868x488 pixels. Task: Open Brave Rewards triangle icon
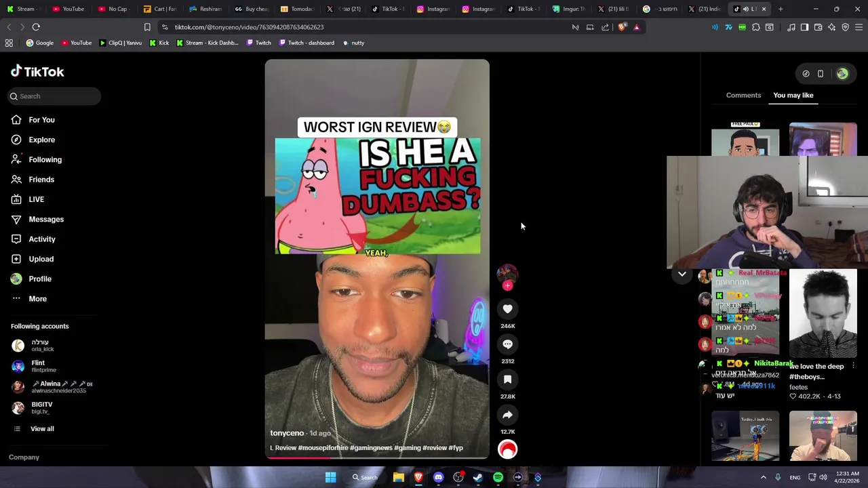(636, 27)
